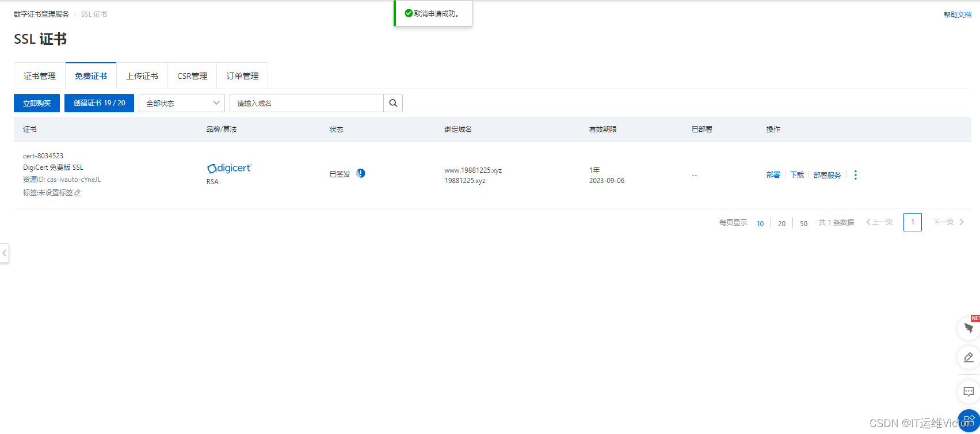Set page size to 10 per page
This screenshot has height=434, width=980.
tap(760, 223)
